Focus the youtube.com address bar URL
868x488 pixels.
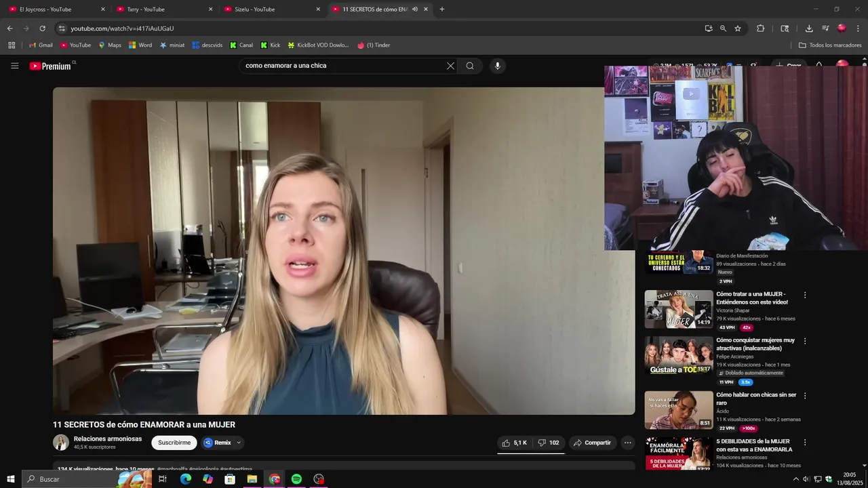123,28
